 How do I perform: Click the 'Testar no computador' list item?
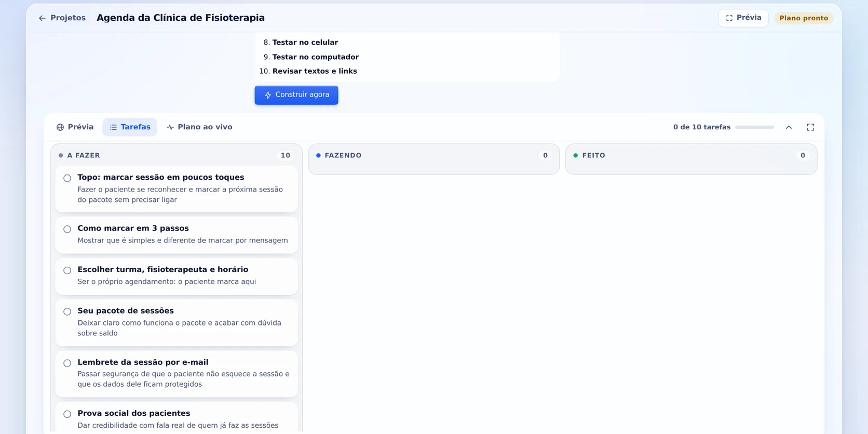[316, 57]
